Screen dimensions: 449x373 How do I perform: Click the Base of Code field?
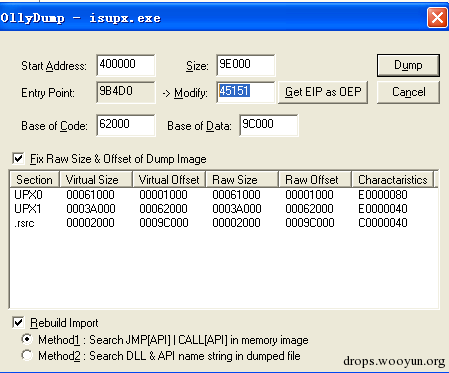tap(126, 125)
